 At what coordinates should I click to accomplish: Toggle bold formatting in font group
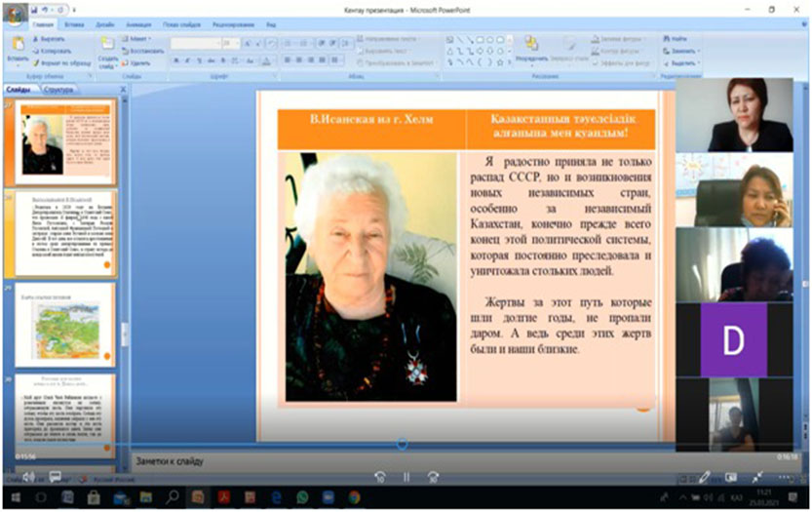coord(174,60)
